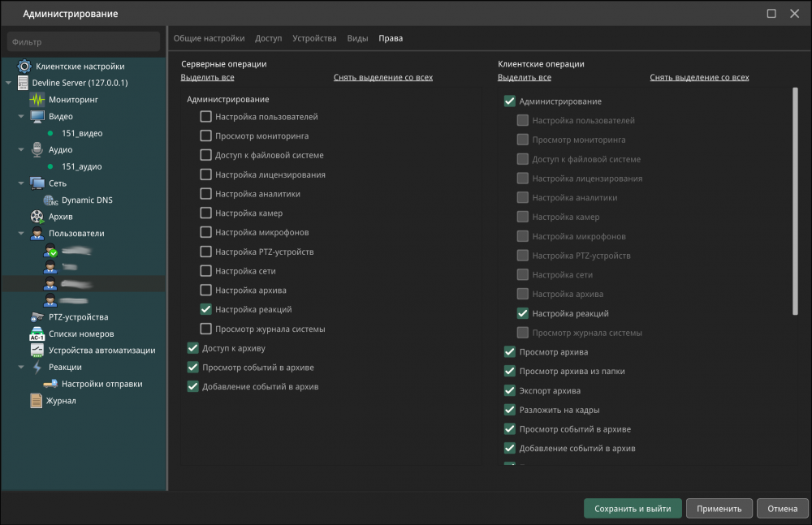Click green status dot of 151_аудио
This screenshot has width=812, height=525.
tap(50, 166)
